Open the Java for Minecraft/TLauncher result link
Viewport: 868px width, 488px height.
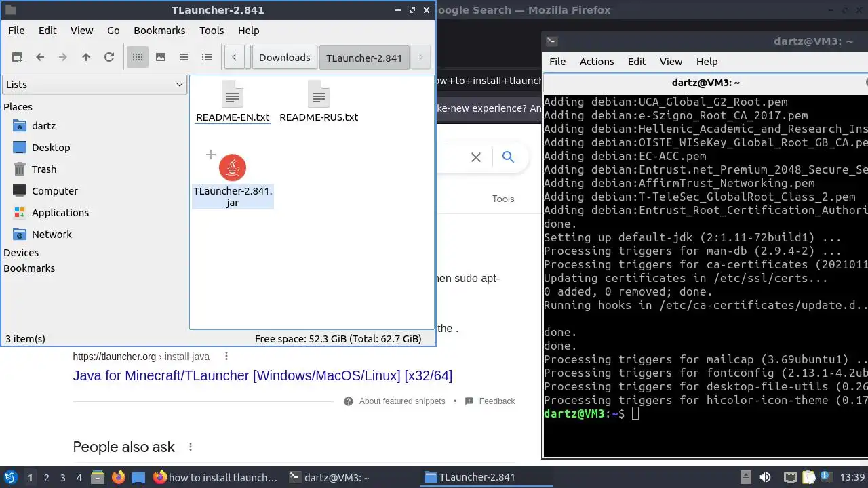pyautogui.click(x=262, y=375)
